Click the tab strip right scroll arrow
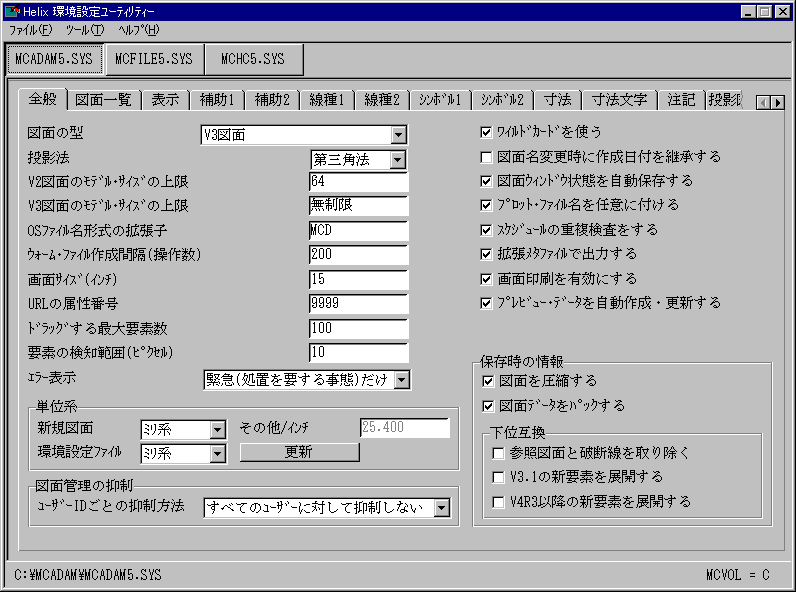 [x=777, y=103]
